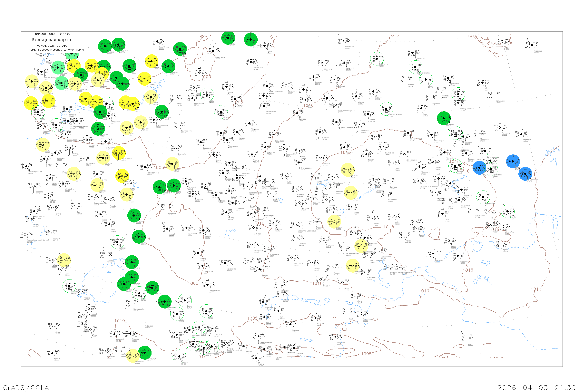Viewport: 588px width, 392px height.
Task: Click the yellow Кудымкар station marker
Action: coord(144,79)
